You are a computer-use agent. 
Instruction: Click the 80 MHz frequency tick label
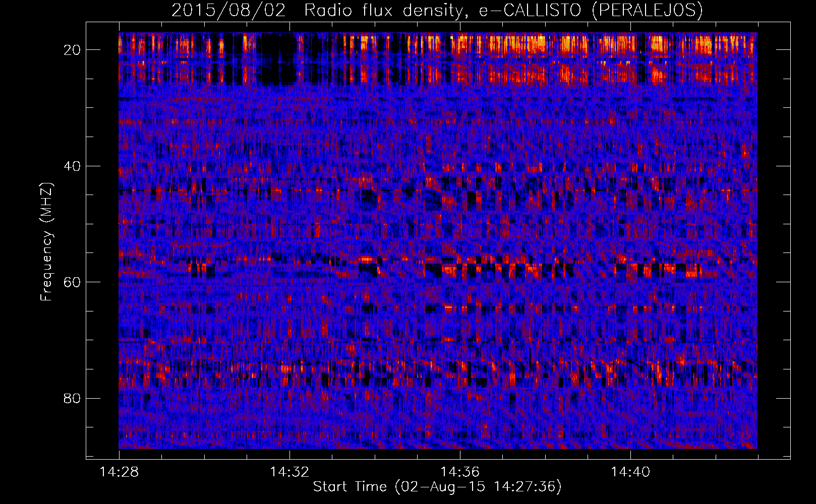[x=73, y=399]
